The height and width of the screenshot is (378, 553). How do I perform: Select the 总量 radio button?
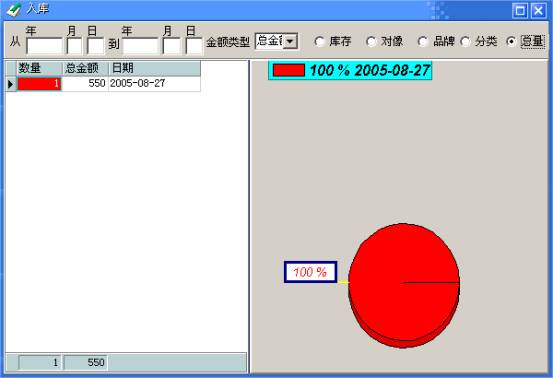pyautogui.click(x=511, y=42)
